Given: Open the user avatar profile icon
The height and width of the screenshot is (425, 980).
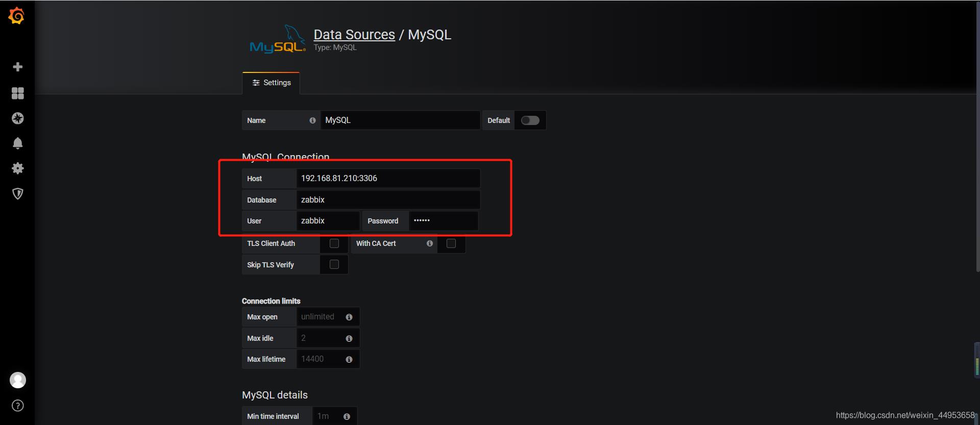Looking at the screenshot, I should 18,380.
